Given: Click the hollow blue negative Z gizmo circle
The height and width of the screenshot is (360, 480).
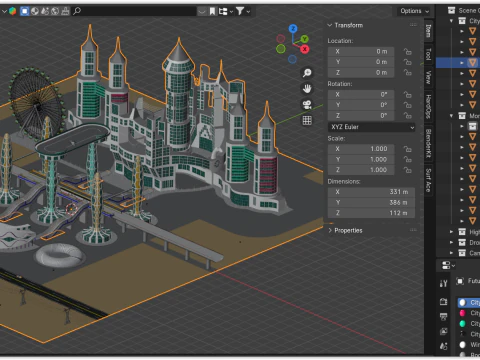Looking at the screenshot, I should click(x=292, y=59).
